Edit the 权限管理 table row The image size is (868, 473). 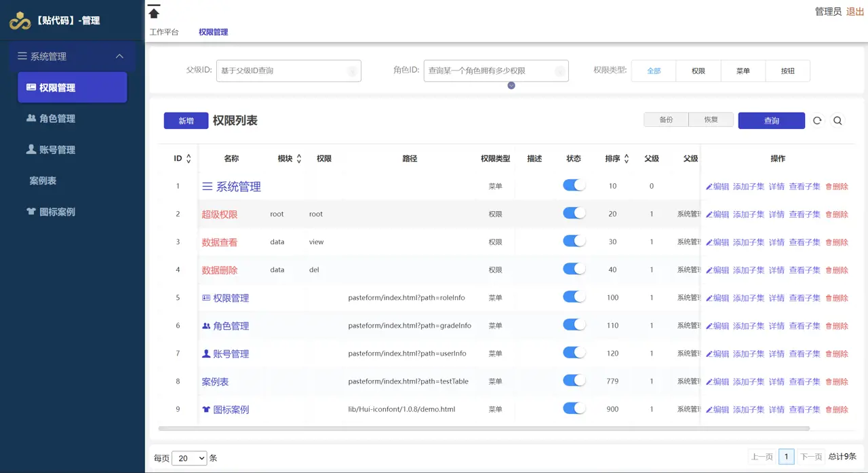[x=717, y=298]
